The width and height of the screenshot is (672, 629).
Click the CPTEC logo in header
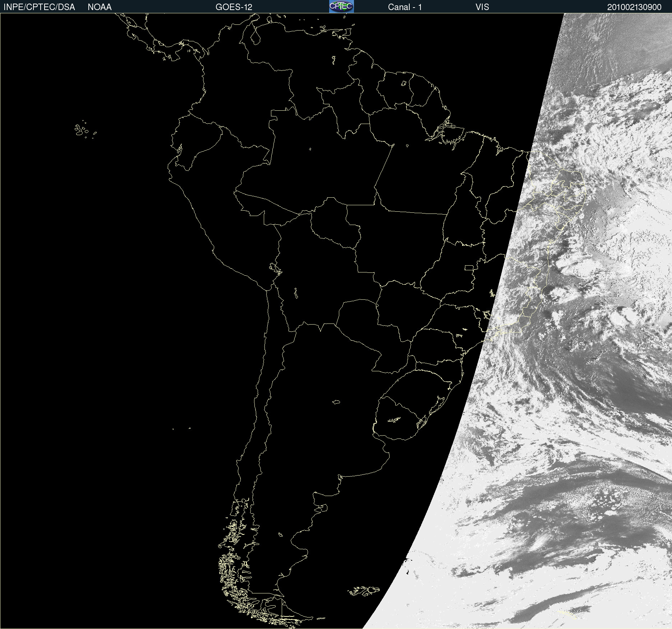tap(341, 6)
